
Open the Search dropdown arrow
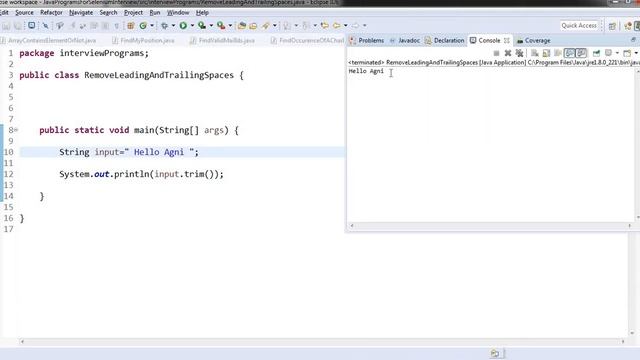click(275, 26)
